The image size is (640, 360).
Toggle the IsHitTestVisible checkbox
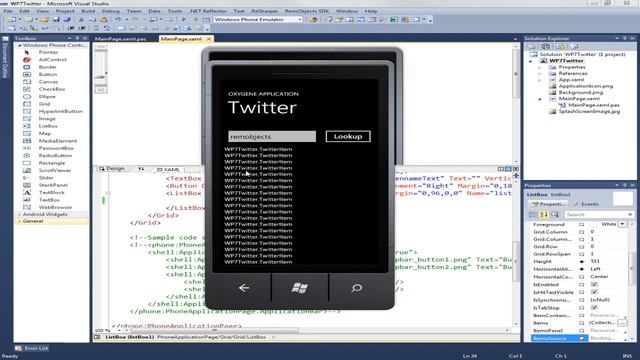pyautogui.click(x=594, y=292)
